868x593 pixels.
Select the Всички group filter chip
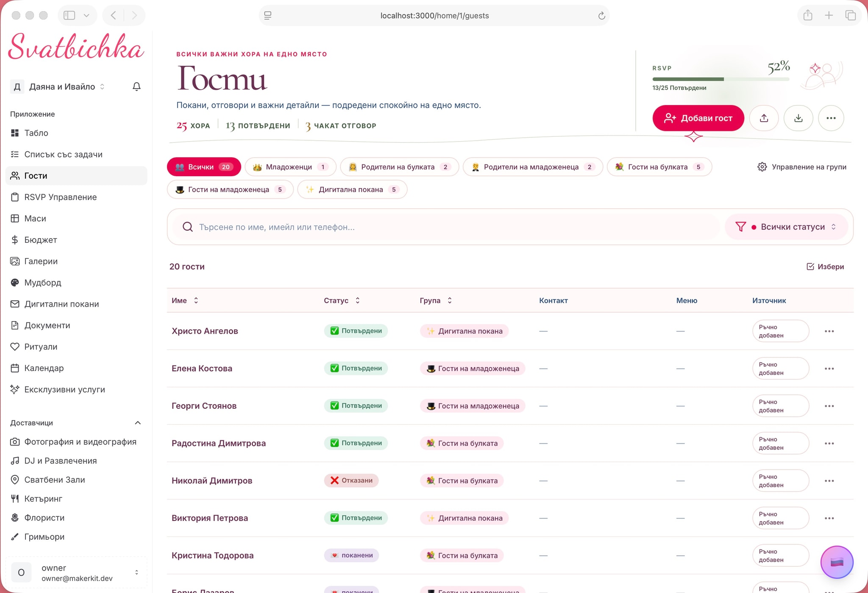click(x=204, y=167)
